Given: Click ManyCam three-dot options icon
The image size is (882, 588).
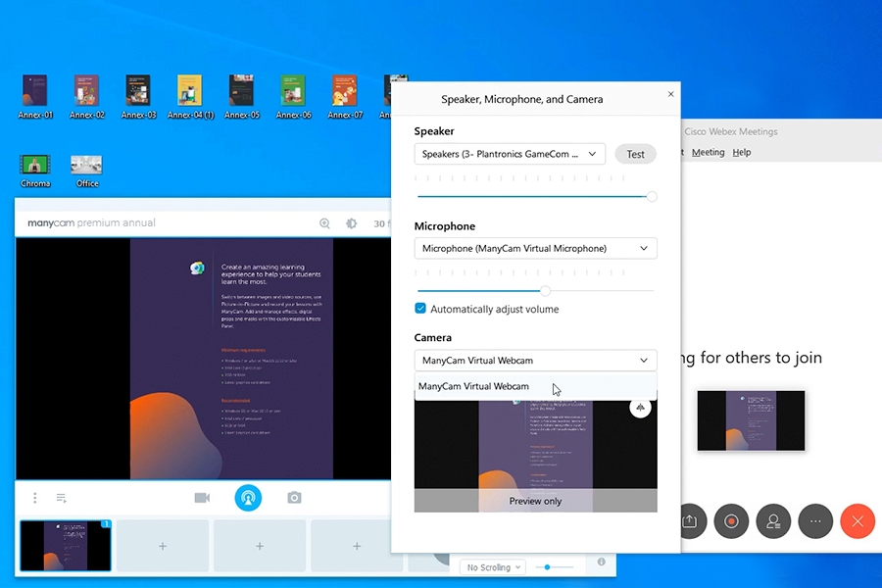Looking at the screenshot, I should 35,498.
